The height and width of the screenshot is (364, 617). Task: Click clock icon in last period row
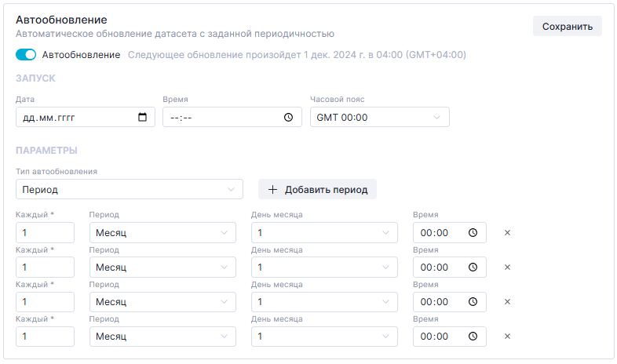click(x=473, y=337)
